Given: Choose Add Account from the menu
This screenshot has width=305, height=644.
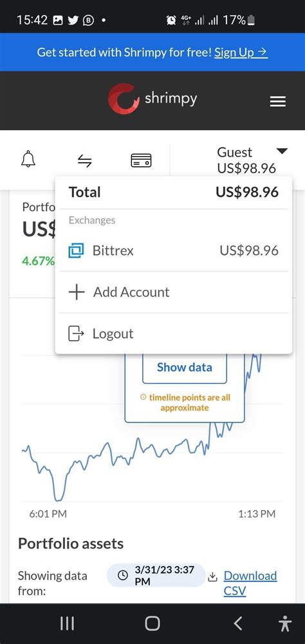Looking at the screenshot, I should coord(174,292).
